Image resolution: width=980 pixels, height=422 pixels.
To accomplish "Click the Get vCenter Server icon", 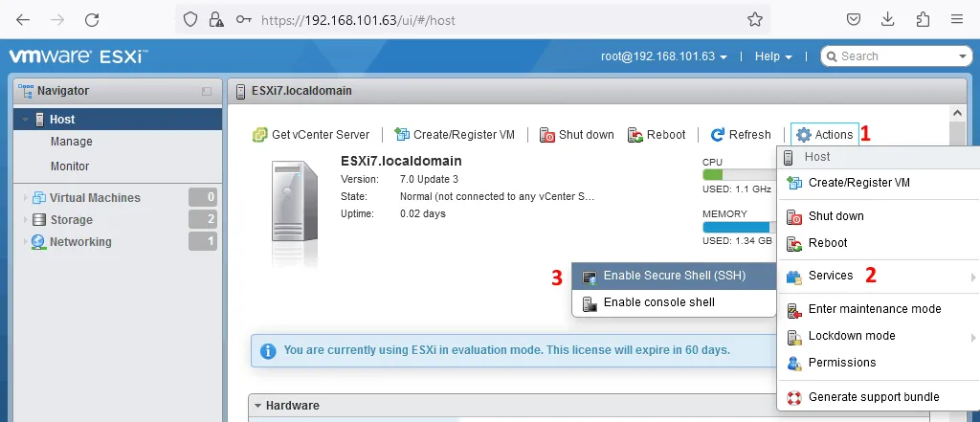I will pos(259,135).
